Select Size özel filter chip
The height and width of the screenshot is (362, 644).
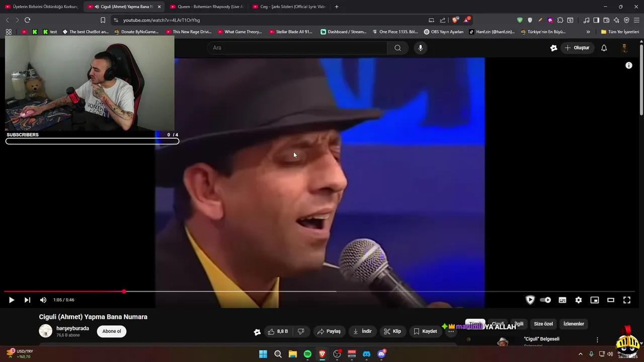543,324
